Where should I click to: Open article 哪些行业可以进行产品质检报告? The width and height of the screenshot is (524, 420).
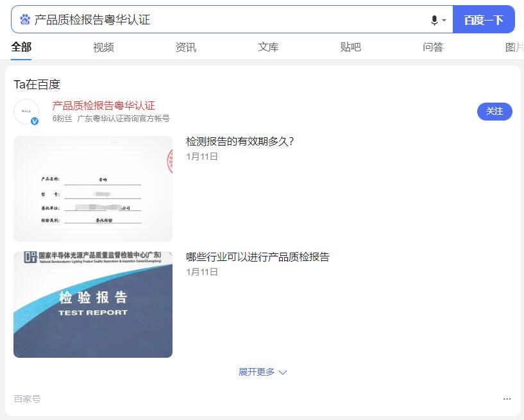click(x=258, y=256)
